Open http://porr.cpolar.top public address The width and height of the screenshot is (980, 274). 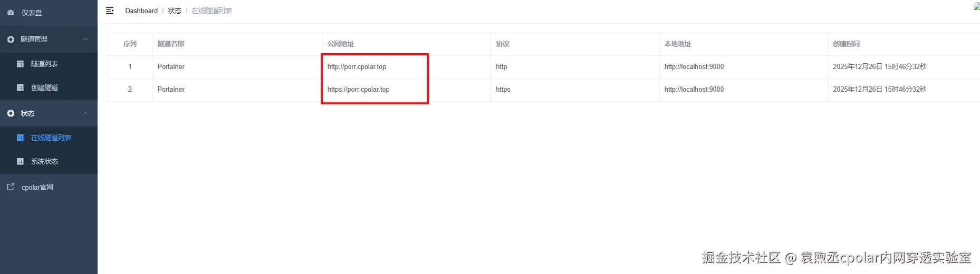click(357, 67)
